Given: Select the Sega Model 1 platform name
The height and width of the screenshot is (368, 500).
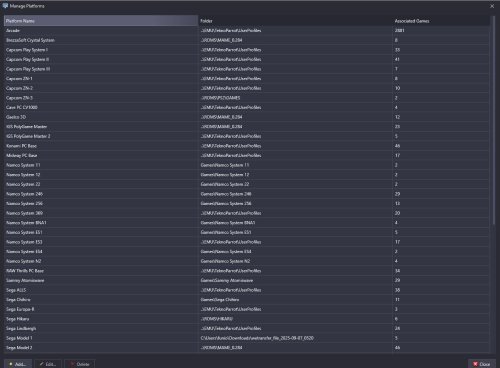Looking at the screenshot, I should click(19, 338).
